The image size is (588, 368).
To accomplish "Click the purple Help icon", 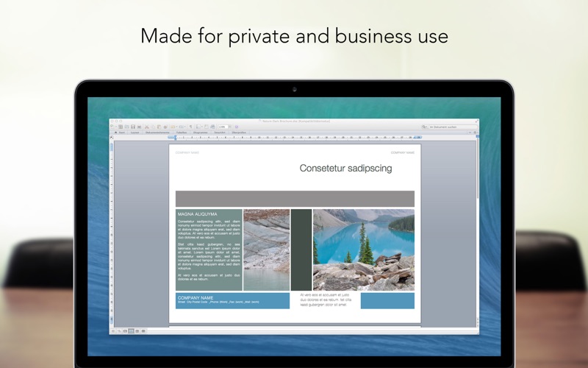I will click(x=237, y=127).
